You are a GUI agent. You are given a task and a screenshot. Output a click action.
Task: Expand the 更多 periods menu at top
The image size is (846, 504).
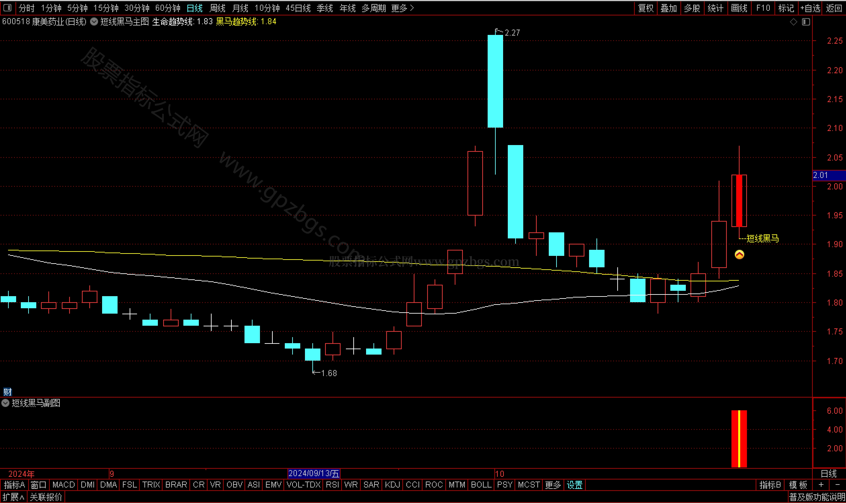[402, 8]
